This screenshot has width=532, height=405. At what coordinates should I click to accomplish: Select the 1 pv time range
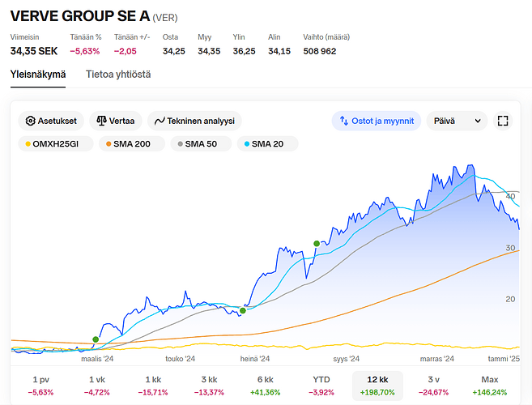click(40, 386)
